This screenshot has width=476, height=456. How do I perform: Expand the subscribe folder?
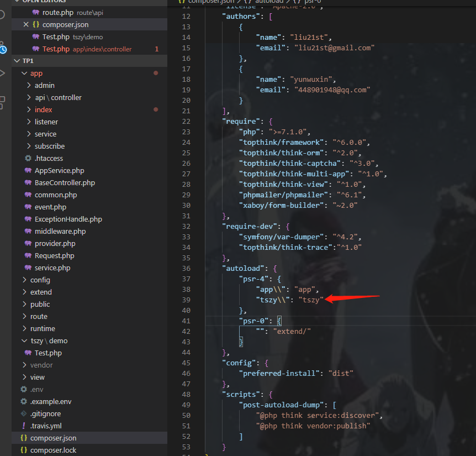pos(29,146)
